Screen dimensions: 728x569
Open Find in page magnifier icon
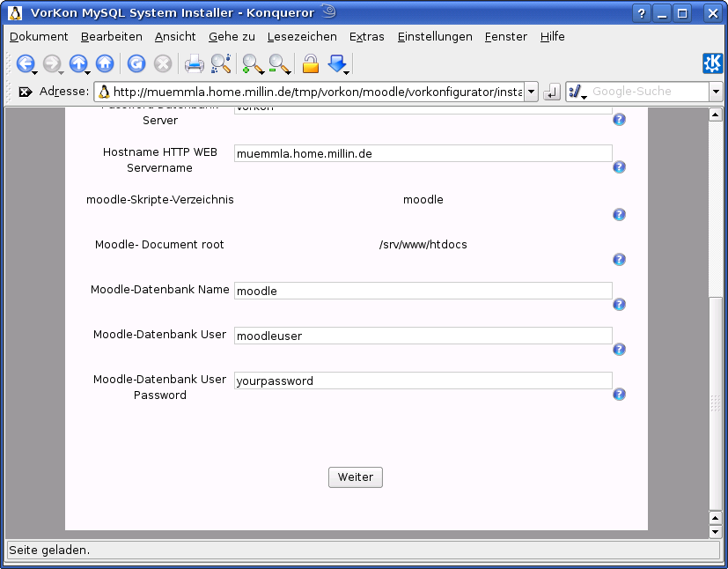coord(221,63)
